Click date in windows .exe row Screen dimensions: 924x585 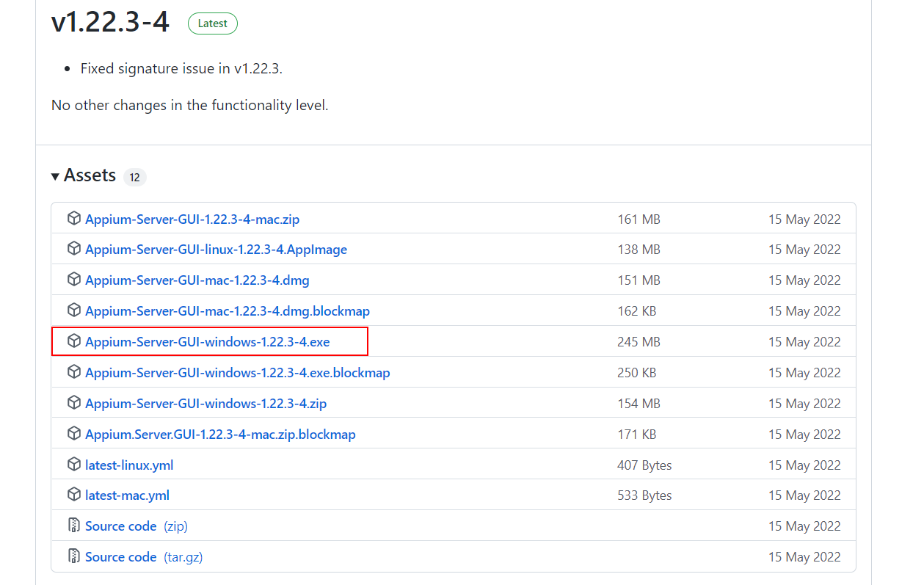804,342
